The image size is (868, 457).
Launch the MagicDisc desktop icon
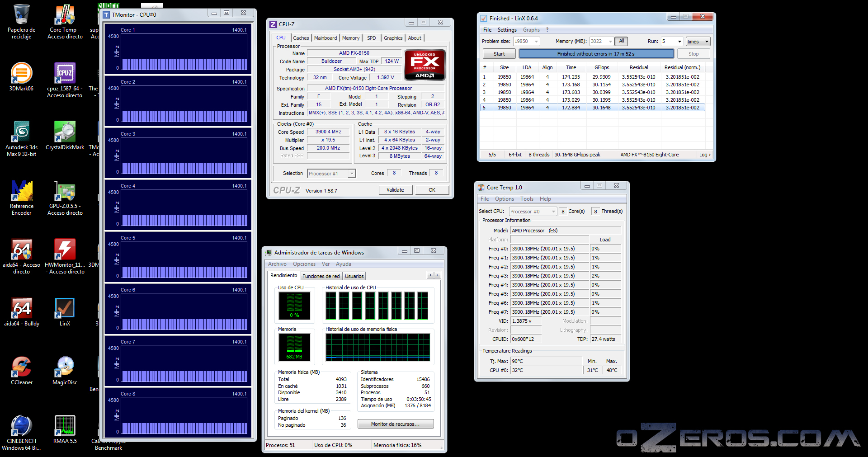point(65,371)
